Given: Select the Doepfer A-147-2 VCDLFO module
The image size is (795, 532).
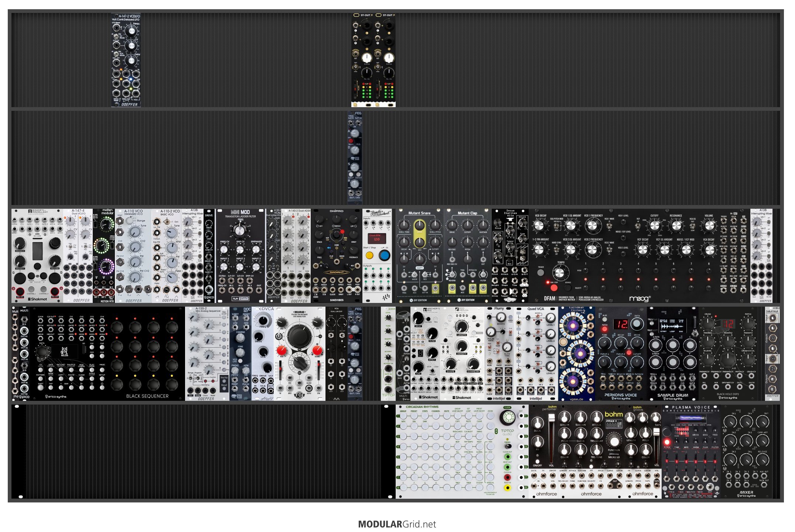Looking at the screenshot, I should click(x=126, y=60).
